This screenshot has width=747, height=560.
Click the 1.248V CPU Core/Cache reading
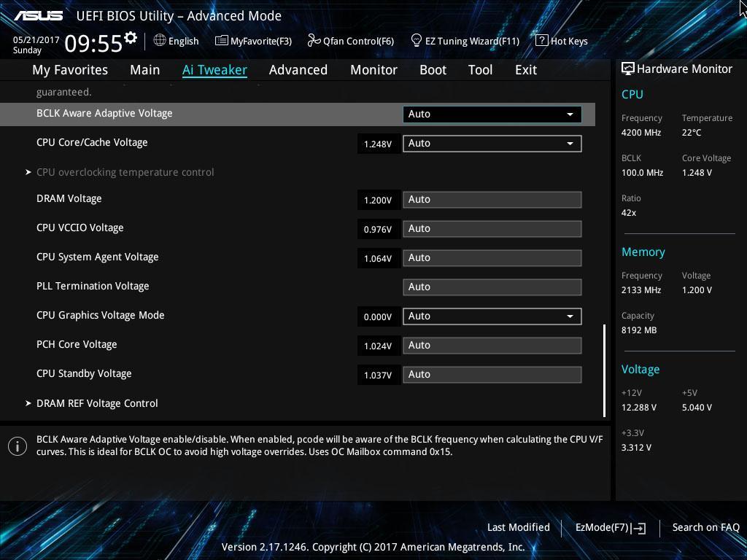378,144
